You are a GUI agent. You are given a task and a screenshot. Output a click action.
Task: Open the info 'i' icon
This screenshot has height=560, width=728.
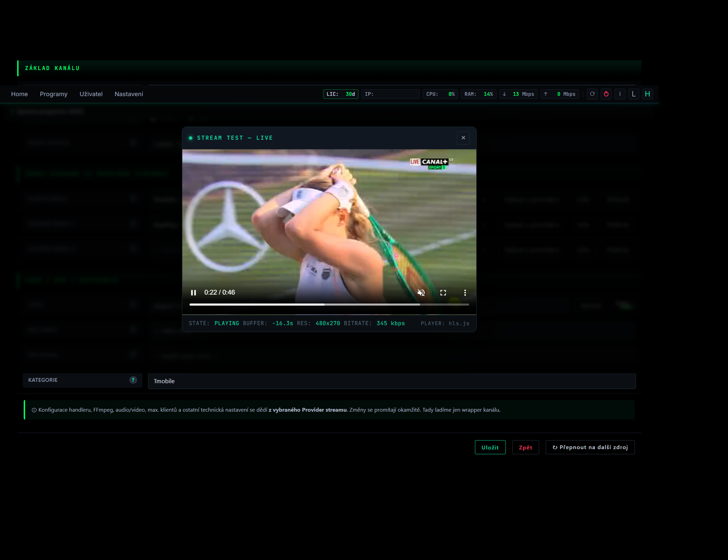click(620, 94)
